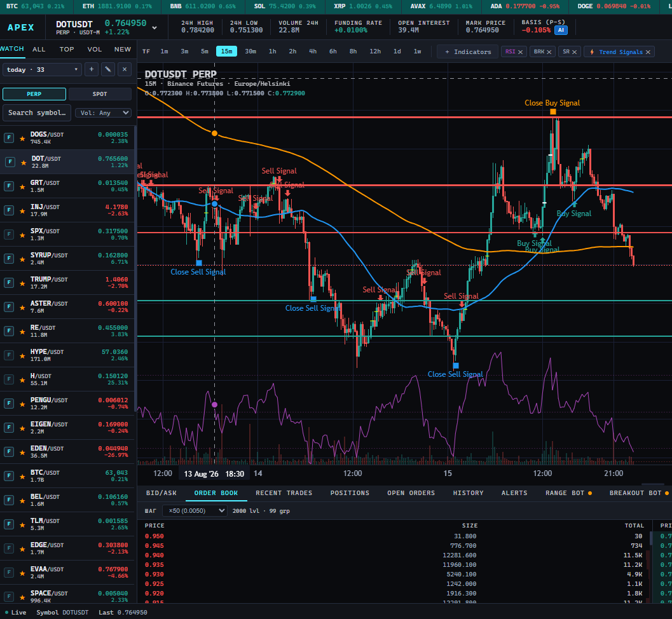The width and height of the screenshot is (672, 619).
Task: Select the SPOT market filter
Action: pos(100,94)
